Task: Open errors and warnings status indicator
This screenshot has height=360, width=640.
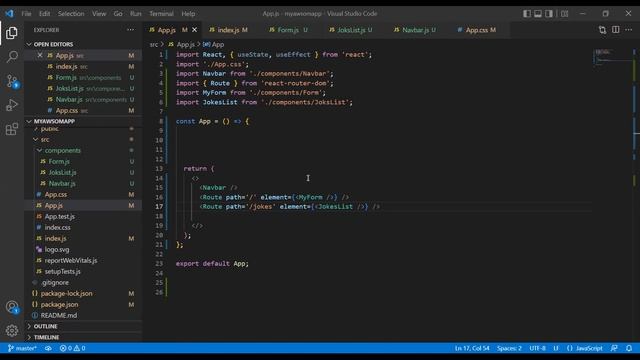Action: (x=73, y=348)
